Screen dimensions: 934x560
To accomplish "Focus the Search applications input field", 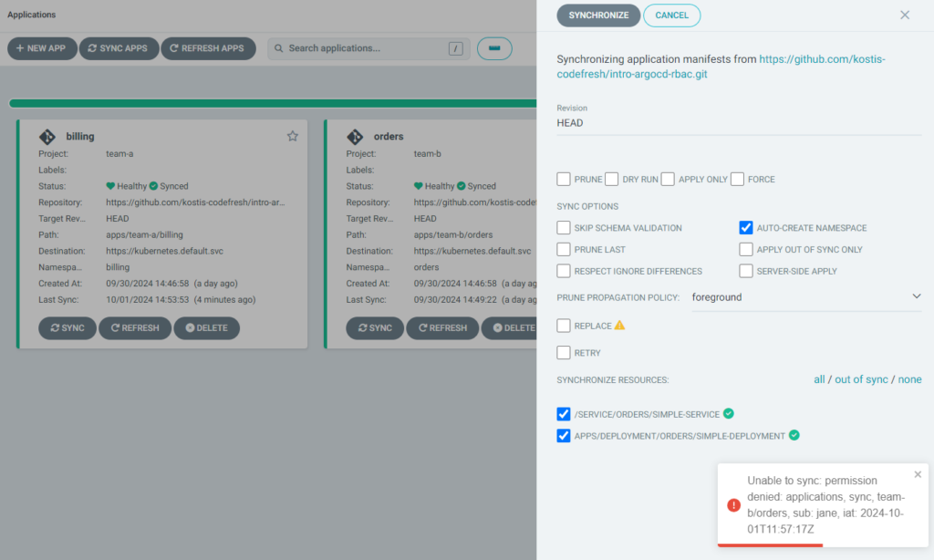I will tap(365, 48).
